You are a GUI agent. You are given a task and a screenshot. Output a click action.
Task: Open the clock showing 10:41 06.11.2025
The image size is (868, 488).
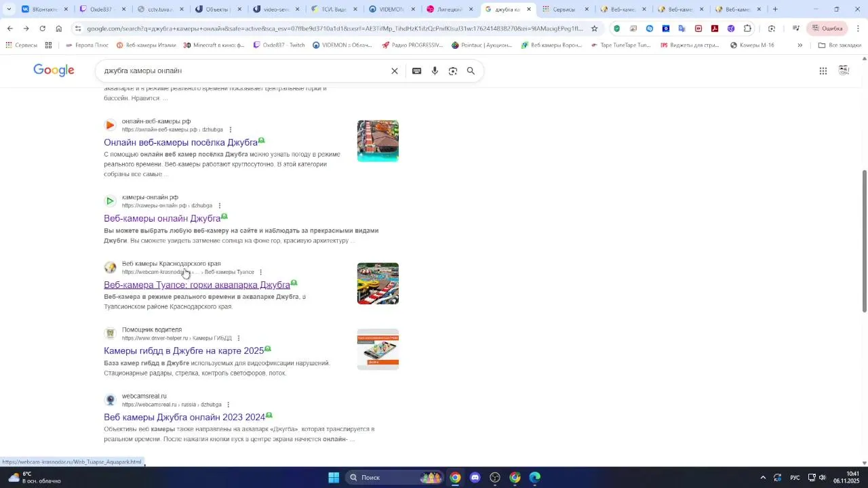pos(848,477)
